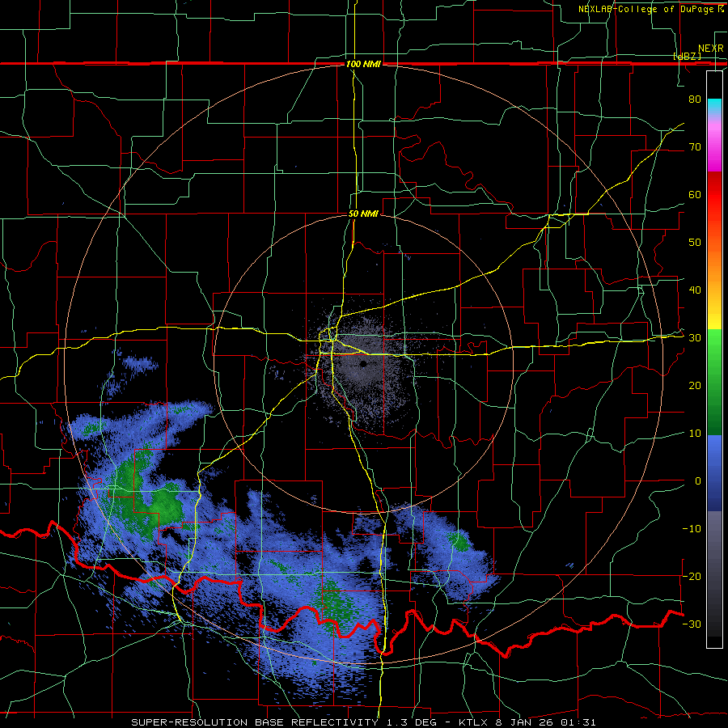The height and width of the screenshot is (728, 728).
Task: Click the 0 value on the reflectivity scale
Action: [x=698, y=481]
